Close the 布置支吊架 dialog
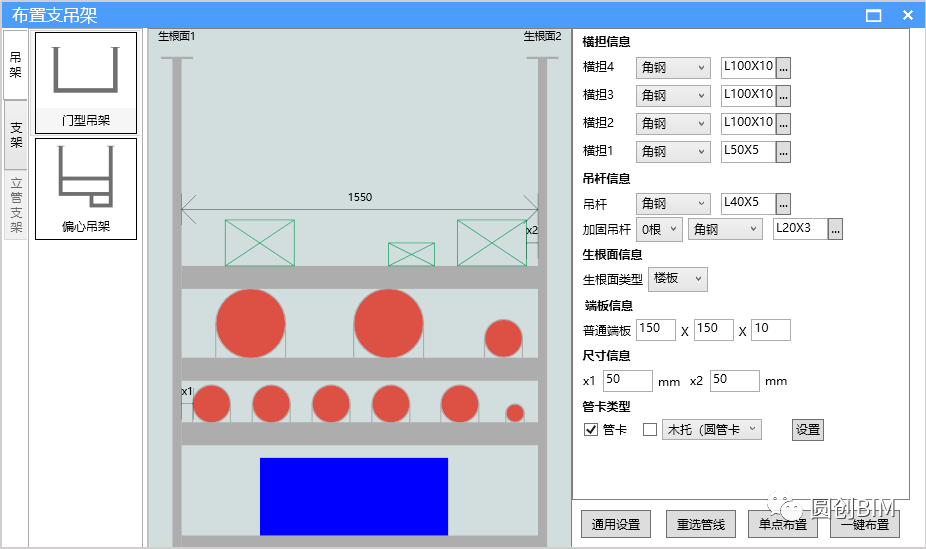 coord(908,15)
